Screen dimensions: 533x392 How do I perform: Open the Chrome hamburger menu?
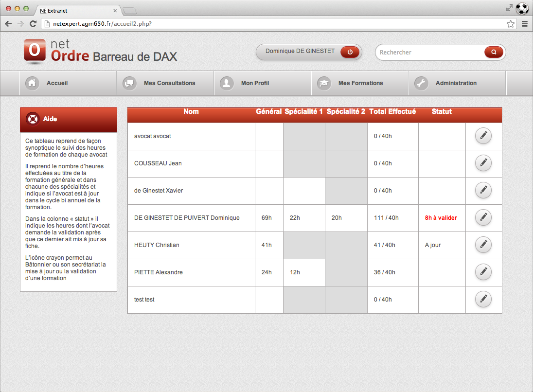(x=525, y=24)
